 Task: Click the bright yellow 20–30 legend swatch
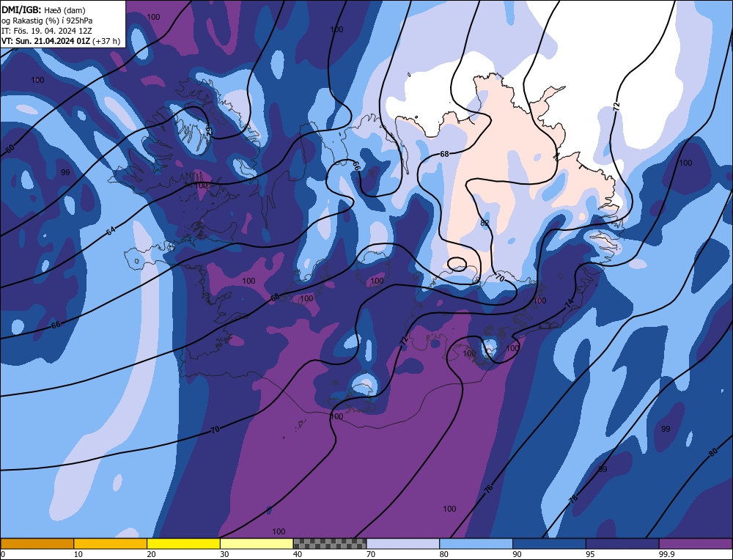coord(183,543)
